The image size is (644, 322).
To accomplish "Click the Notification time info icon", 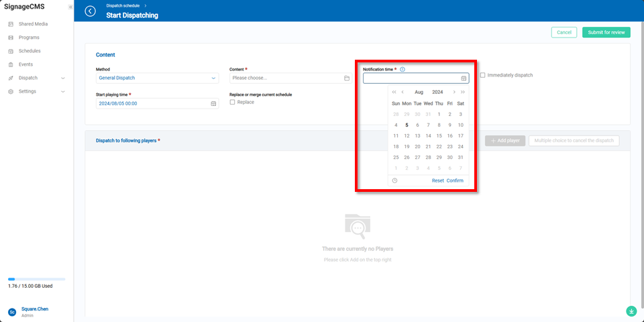I will click(402, 69).
